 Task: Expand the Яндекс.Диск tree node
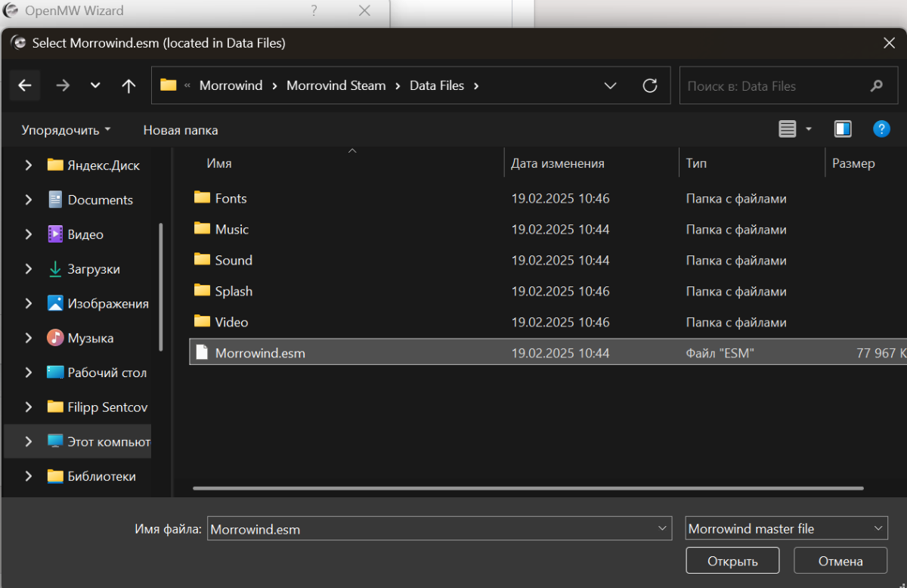tap(29, 165)
